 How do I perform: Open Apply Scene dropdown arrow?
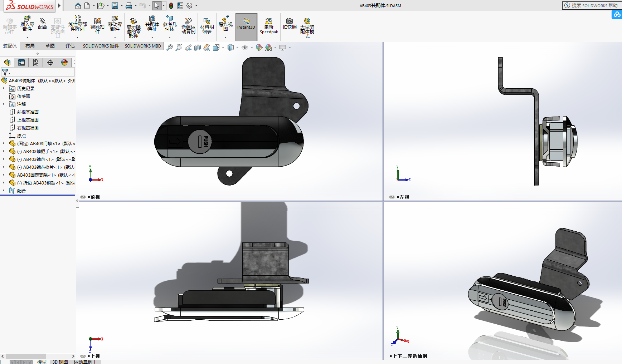275,48
